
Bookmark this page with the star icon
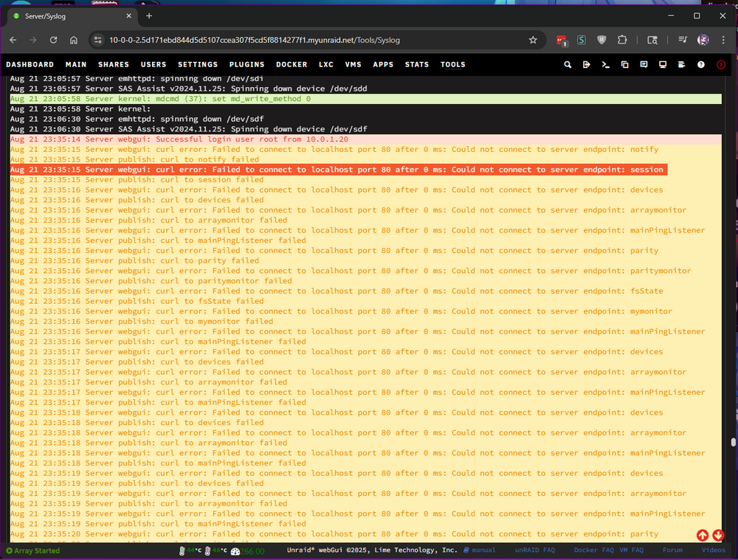pyautogui.click(x=533, y=40)
